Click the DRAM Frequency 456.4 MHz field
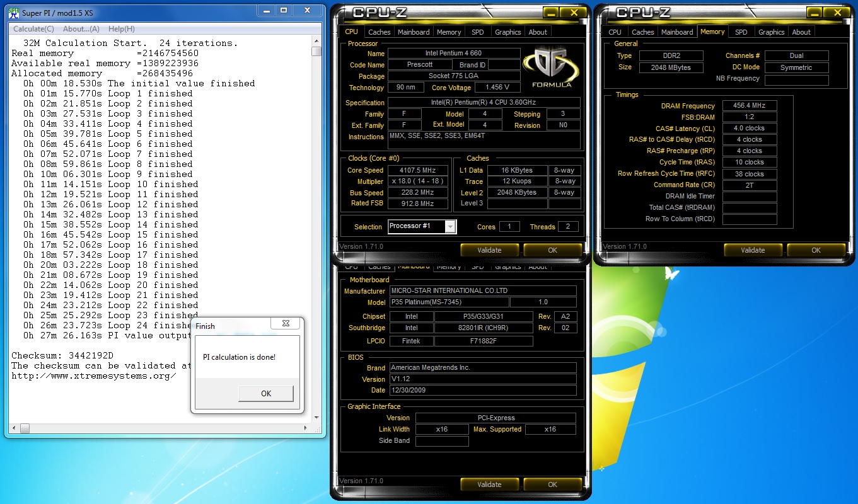Viewport: 858px width, 504px height. point(750,106)
